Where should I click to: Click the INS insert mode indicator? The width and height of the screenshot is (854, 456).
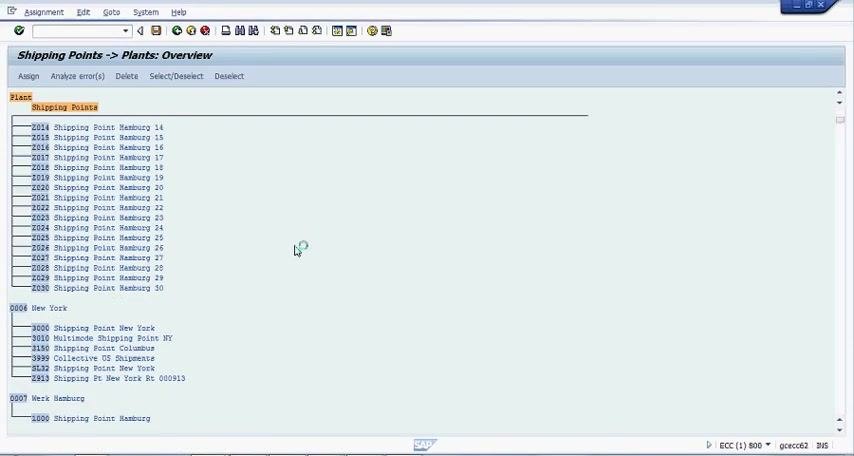822,446
